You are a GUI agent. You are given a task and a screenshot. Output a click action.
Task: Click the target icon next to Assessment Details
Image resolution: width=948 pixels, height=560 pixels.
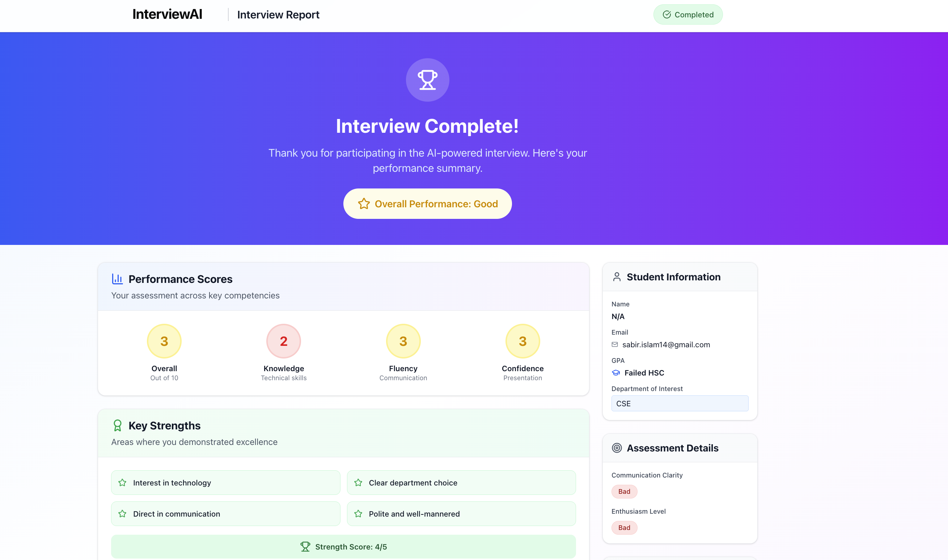(x=617, y=448)
